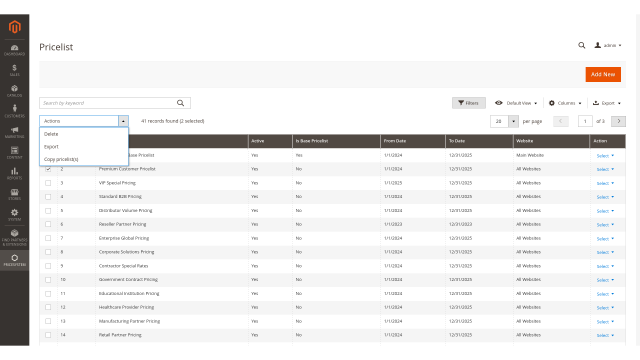Open the Filters panel
This screenshot has width=640, height=360.
click(469, 103)
